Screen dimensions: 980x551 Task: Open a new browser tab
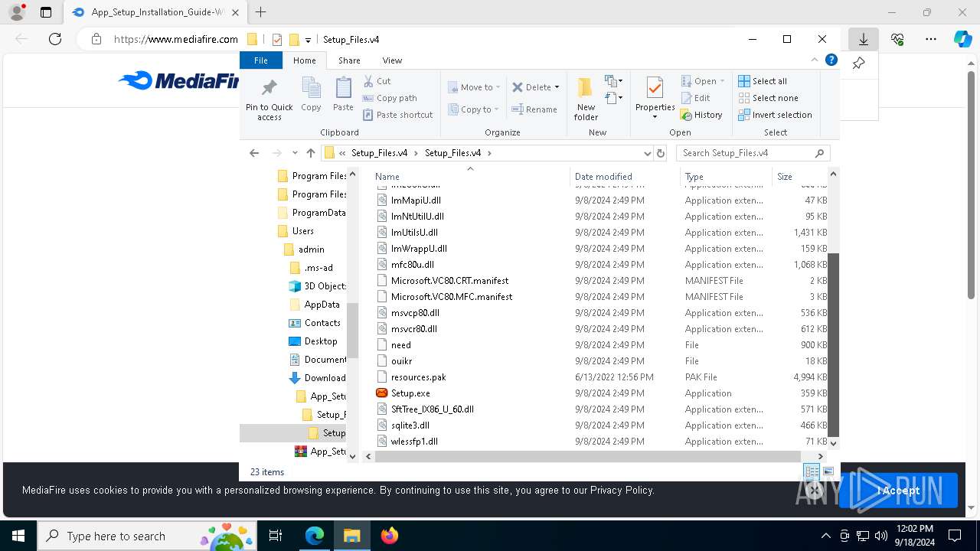[x=260, y=12]
